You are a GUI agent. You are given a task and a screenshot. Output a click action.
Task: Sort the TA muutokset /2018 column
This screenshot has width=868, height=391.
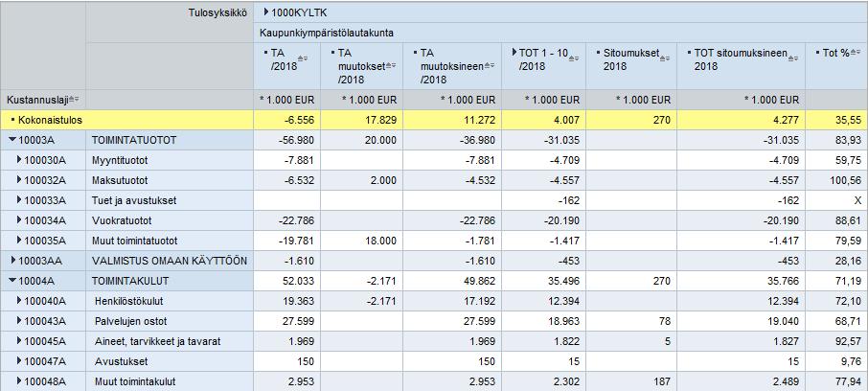tap(391, 66)
